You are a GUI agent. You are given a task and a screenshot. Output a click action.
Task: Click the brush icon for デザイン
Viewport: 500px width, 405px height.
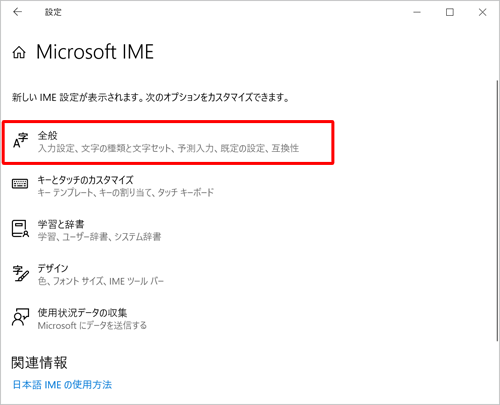point(21,273)
